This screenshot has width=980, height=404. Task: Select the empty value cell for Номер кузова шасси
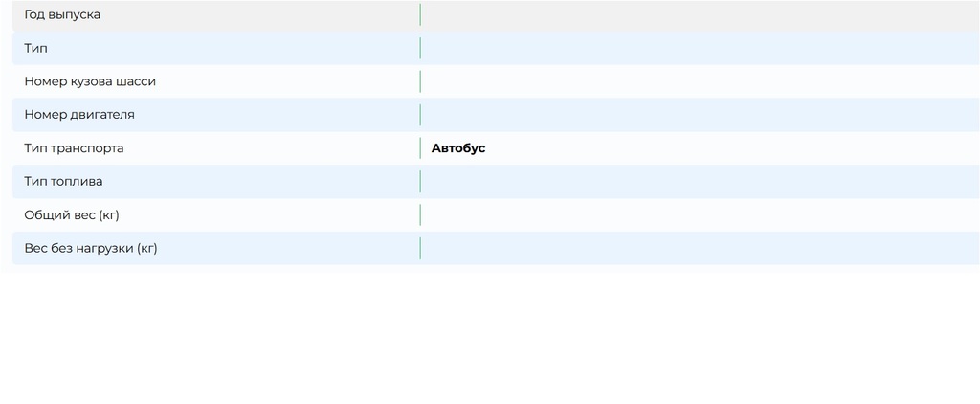point(699,81)
